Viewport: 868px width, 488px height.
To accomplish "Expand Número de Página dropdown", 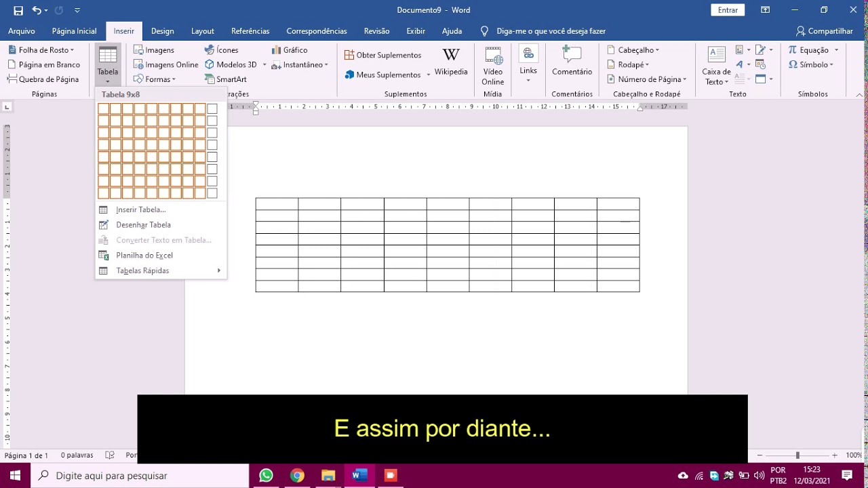I will pos(685,79).
